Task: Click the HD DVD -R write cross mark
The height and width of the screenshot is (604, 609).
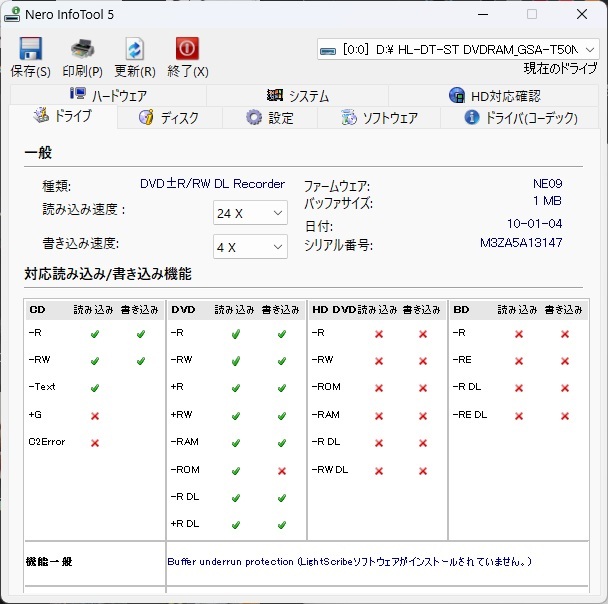Action: pos(423,334)
